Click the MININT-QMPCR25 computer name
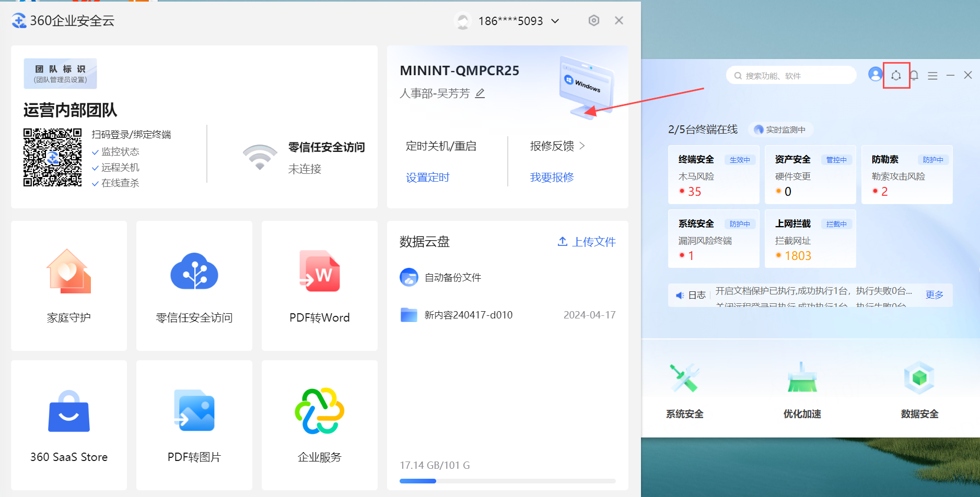The width and height of the screenshot is (980, 497). (460, 70)
